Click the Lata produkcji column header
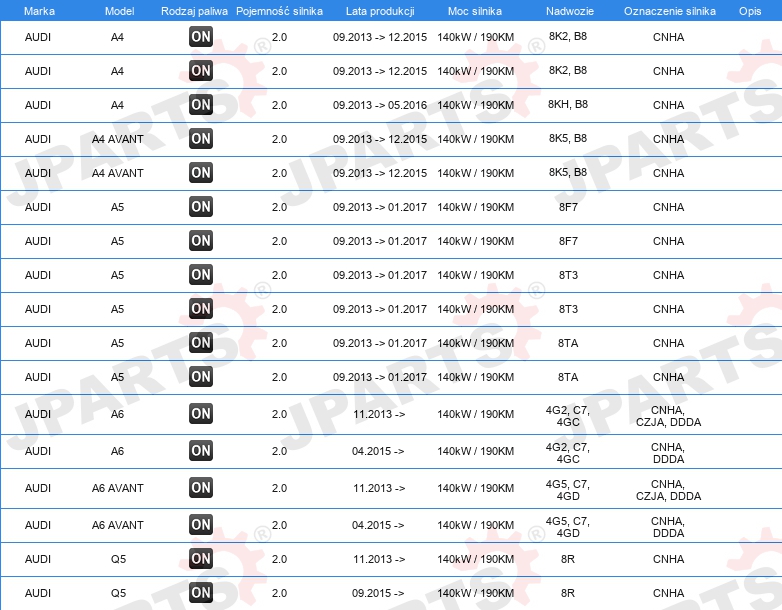The image size is (782, 610). click(380, 11)
